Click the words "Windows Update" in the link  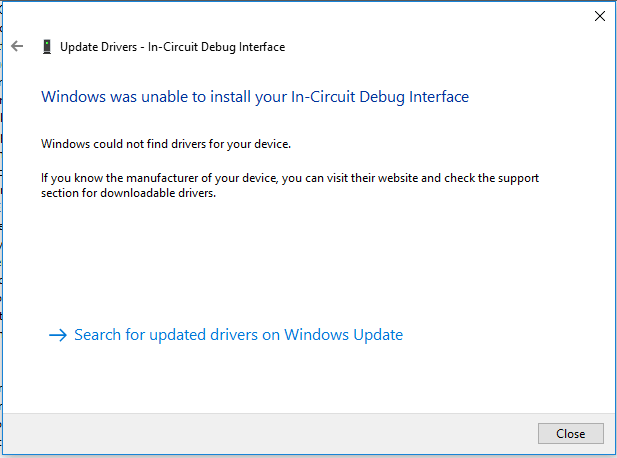pyautogui.click(x=343, y=335)
